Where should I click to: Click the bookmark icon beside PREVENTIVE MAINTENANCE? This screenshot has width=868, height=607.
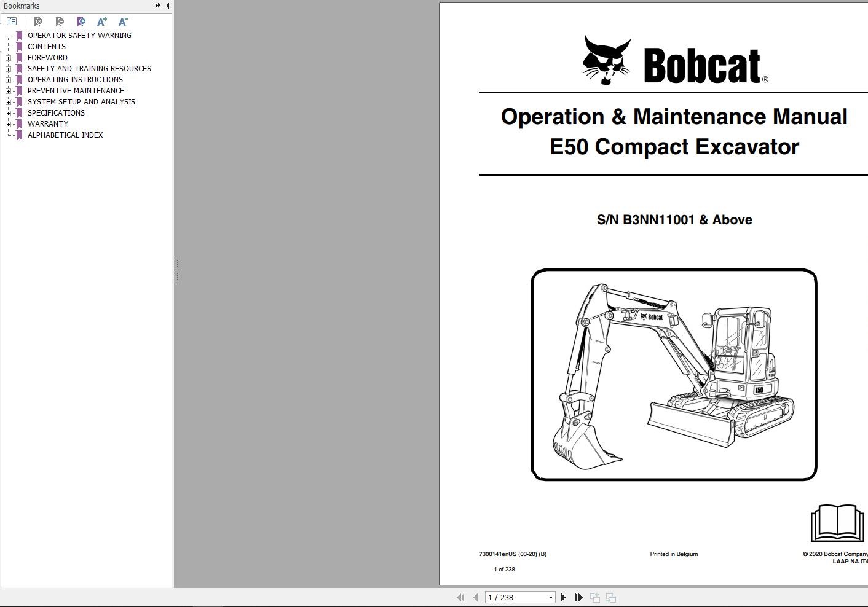tap(19, 91)
